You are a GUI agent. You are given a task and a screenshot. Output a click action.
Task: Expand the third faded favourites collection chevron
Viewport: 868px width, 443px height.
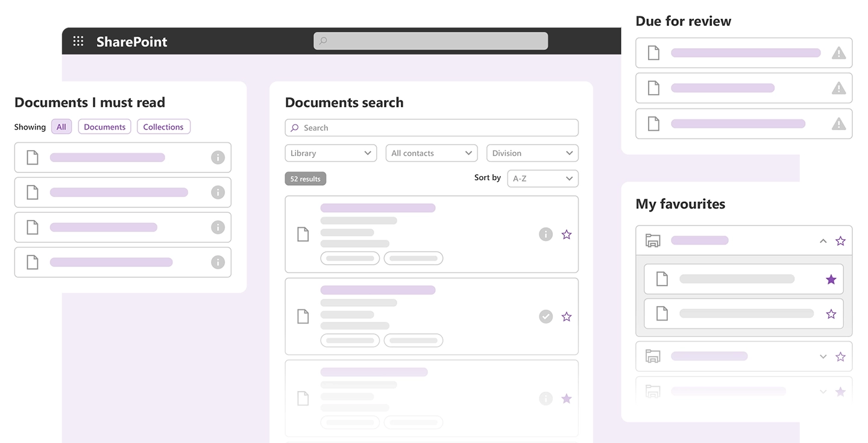coord(823,392)
